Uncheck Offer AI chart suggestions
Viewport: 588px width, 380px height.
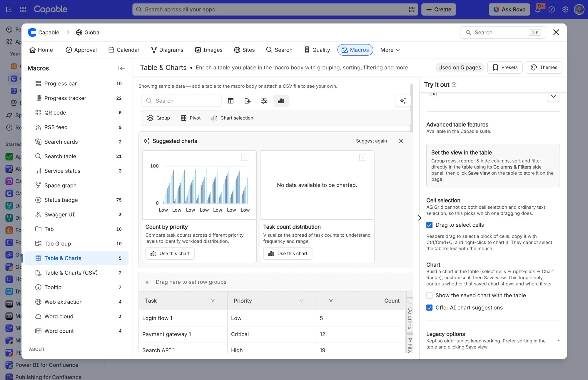pyautogui.click(x=430, y=308)
